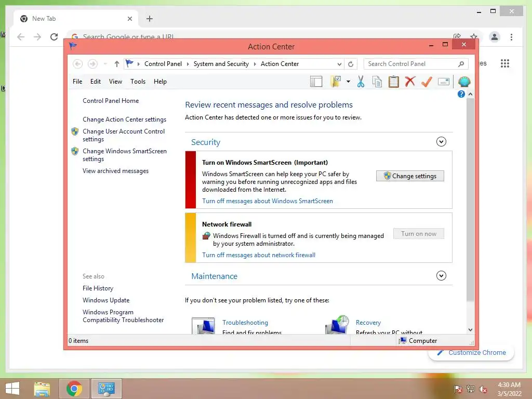Click the Action Center title flag icon
Image resolution: width=532 pixels, height=399 pixels.
tap(73, 46)
